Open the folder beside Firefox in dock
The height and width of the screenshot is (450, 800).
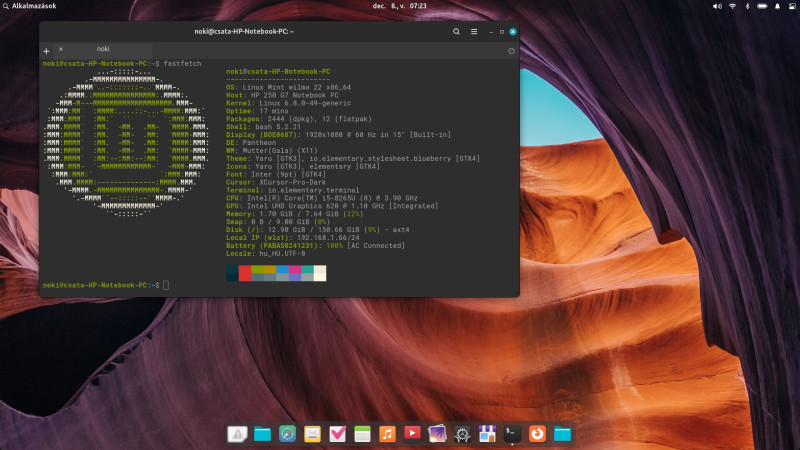562,434
